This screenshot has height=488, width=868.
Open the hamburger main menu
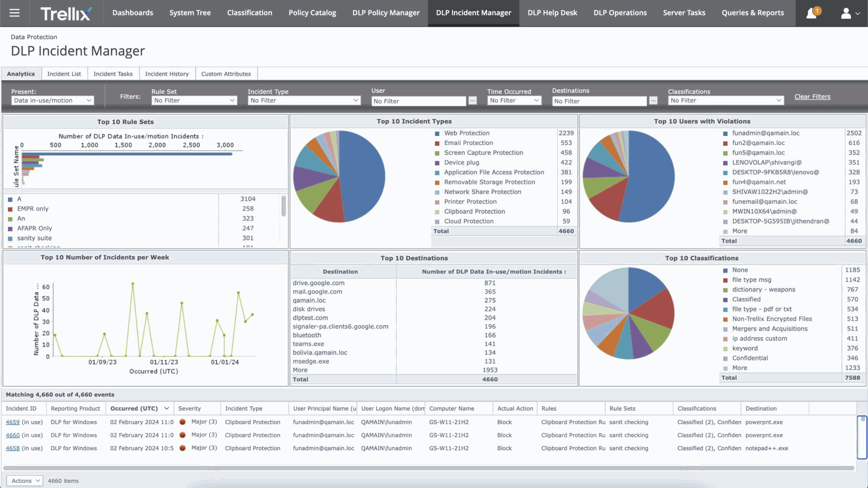pos(14,13)
